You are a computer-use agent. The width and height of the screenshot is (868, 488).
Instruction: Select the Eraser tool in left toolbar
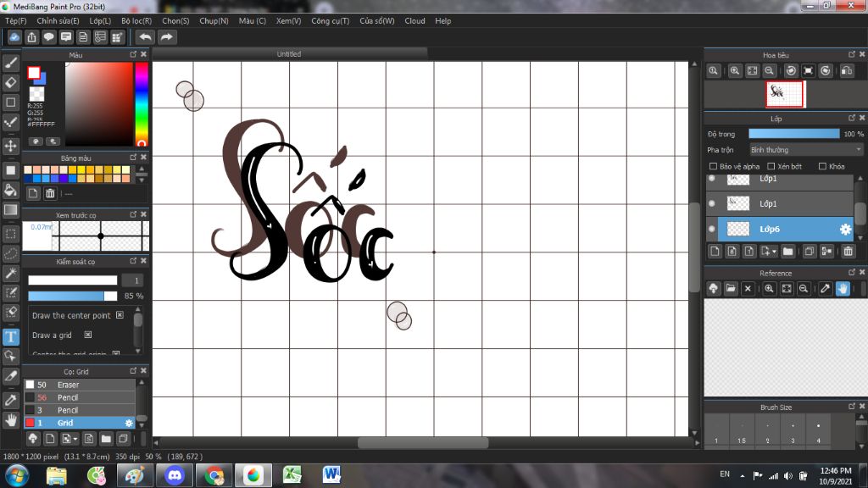[10, 82]
